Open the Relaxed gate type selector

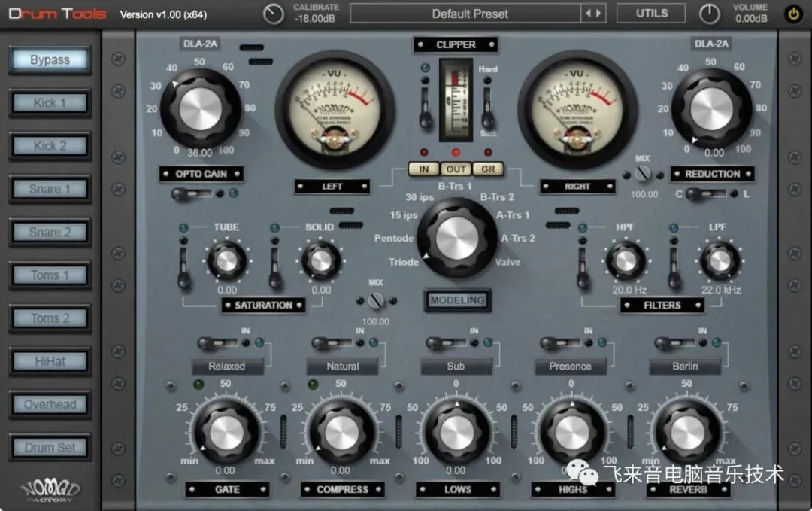(227, 366)
